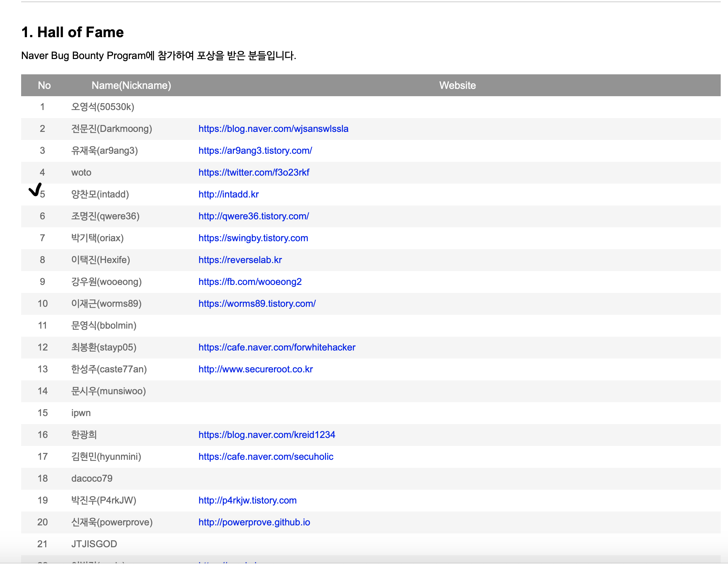Open the swingby.tistory.com link
Viewport: 728px width, 564px height.
(253, 238)
